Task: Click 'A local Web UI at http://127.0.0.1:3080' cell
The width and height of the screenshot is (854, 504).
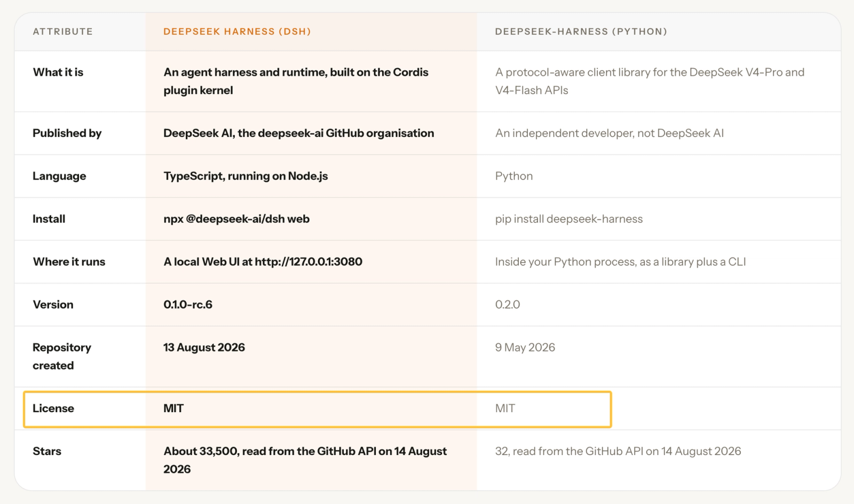Action: [263, 262]
